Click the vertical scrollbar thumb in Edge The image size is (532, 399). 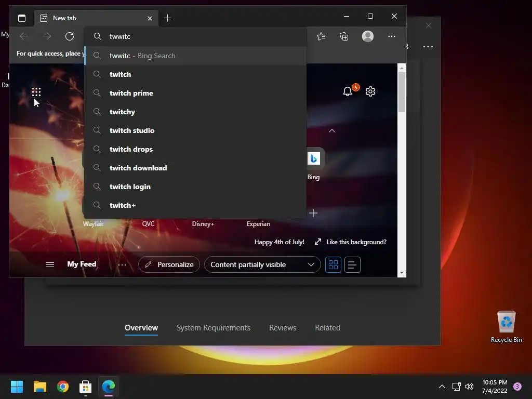[x=402, y=92]
